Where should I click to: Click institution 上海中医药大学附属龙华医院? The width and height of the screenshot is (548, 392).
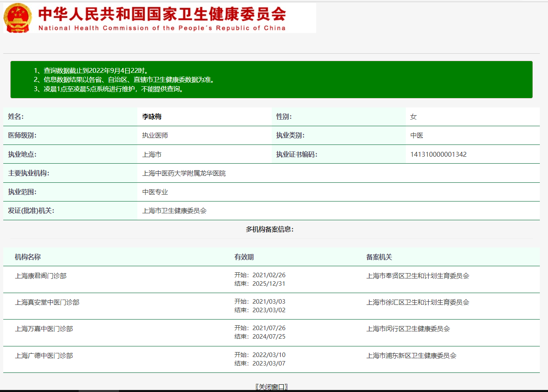coord(184,173)
